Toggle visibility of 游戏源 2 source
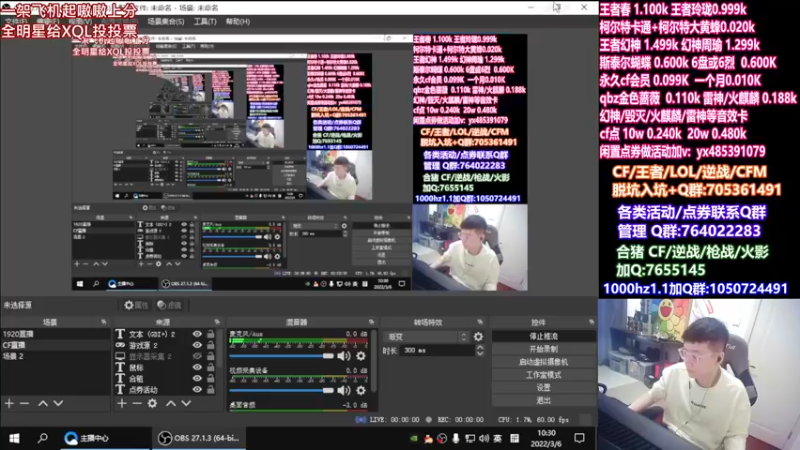 click(197, 345)
